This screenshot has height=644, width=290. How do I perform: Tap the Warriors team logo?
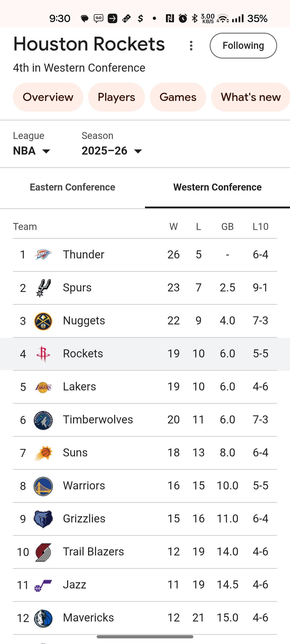point(43,486)
